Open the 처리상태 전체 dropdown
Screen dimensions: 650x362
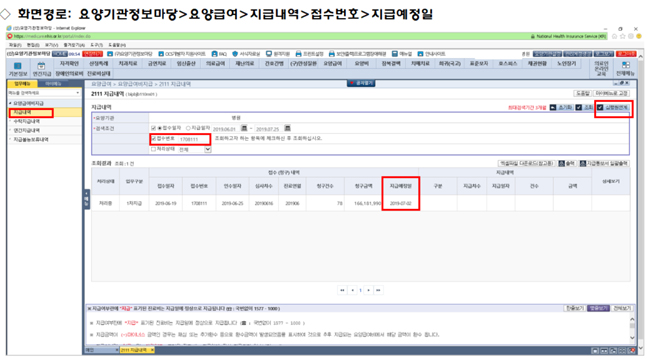point(208,149)
